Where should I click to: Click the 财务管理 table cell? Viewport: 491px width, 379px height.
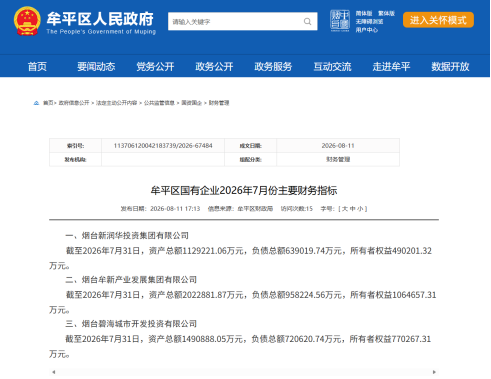click(338, 159)
